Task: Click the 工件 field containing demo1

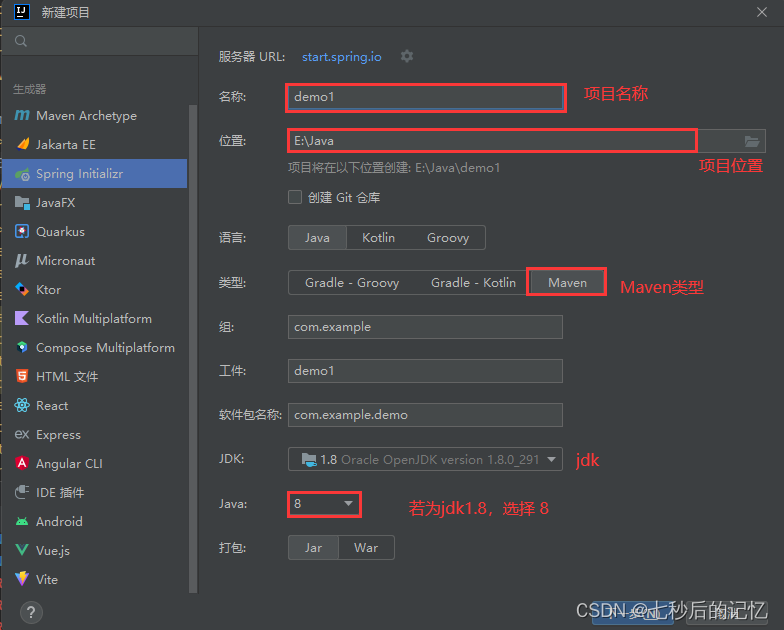Action: tap(425, 371)
